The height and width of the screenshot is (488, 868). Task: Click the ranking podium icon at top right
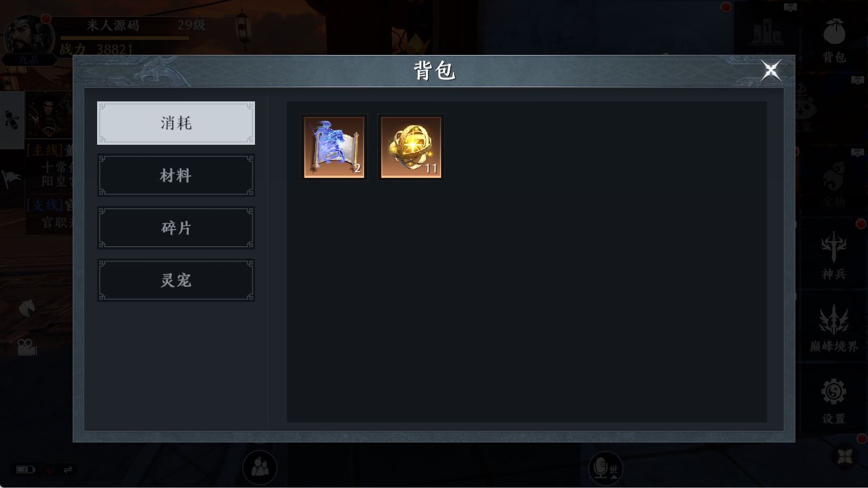point(767,32)
